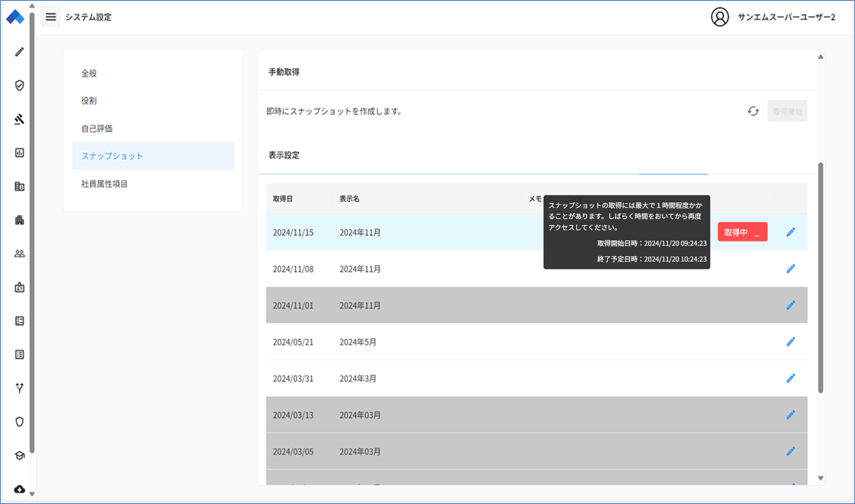Viewport: 855px width, 504px height.
Task: Click 2024年11月 name in 2024/11/08 row
Action: click(x=360, y=269)
